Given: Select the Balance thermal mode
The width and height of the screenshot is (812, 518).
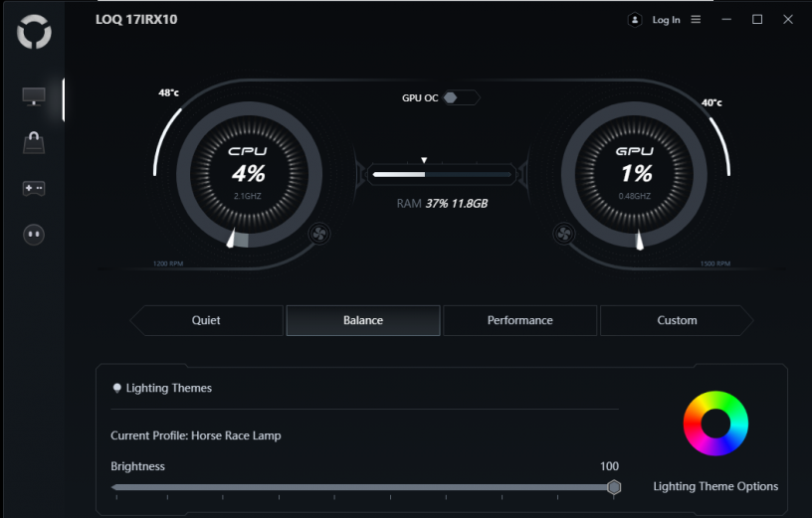Looking at the screenshot, I should (x=363, y=320).
